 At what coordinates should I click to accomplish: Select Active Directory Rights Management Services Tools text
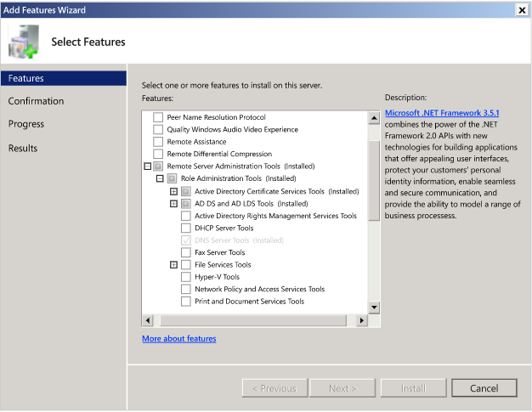coord(275,216)
